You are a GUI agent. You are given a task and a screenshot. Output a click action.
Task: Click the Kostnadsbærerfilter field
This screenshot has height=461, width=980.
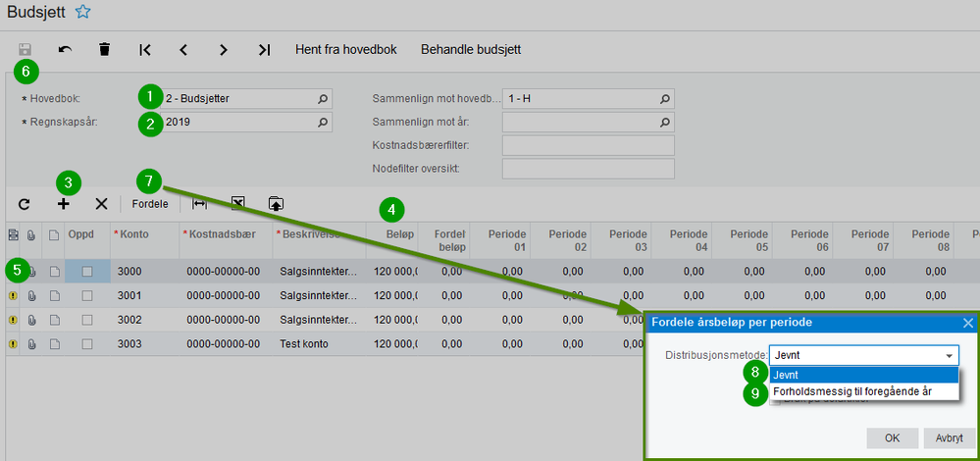click(x=589, y=145)
